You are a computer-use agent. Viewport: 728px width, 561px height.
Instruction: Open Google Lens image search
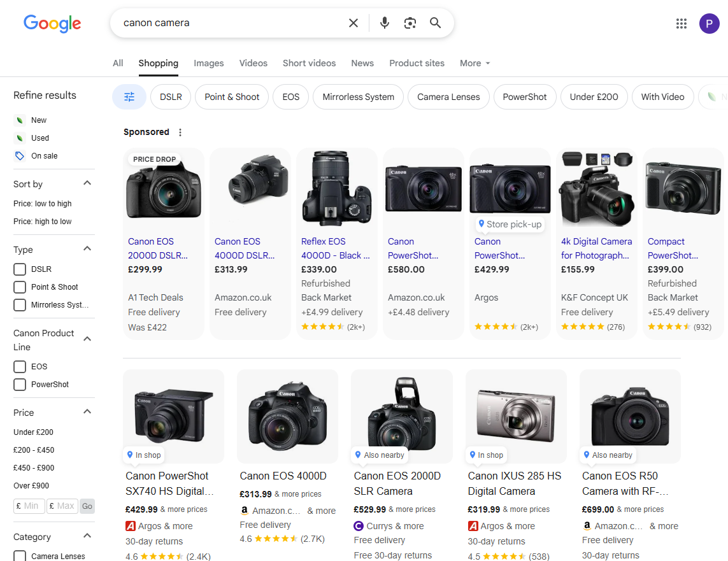pyautogui.click(x=410, y=23)
